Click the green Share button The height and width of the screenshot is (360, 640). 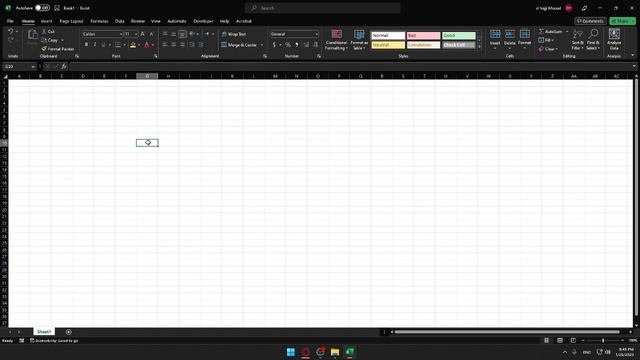[622, 21]
